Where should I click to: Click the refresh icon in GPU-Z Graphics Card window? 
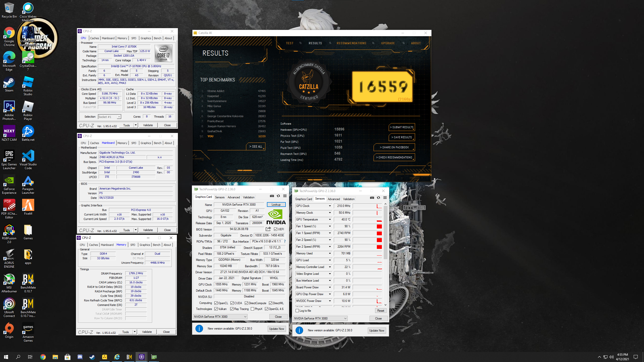278,196
